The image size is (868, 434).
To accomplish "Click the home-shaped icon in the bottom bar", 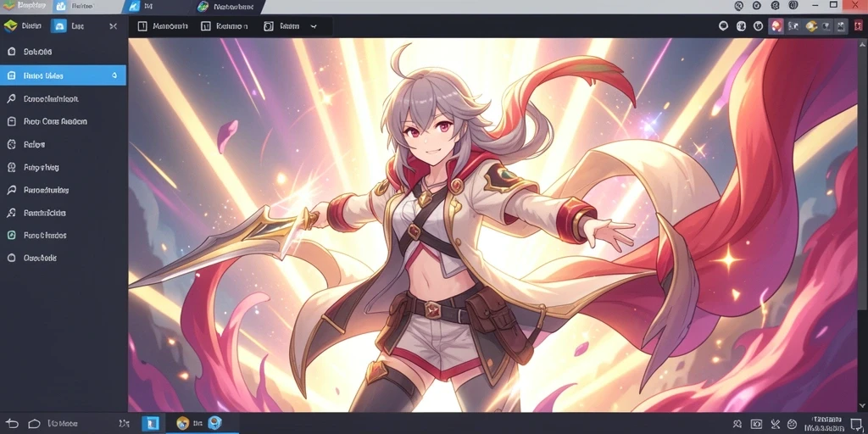I will pos(34,424).
